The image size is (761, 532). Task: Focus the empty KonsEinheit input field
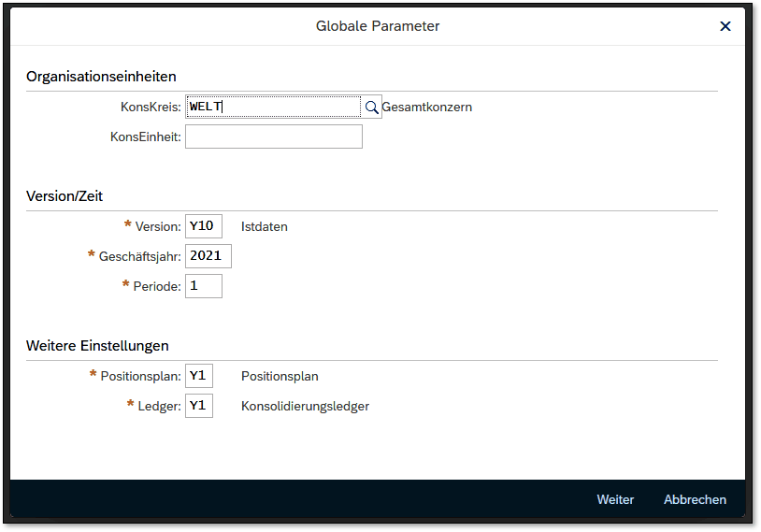point(273,137)
